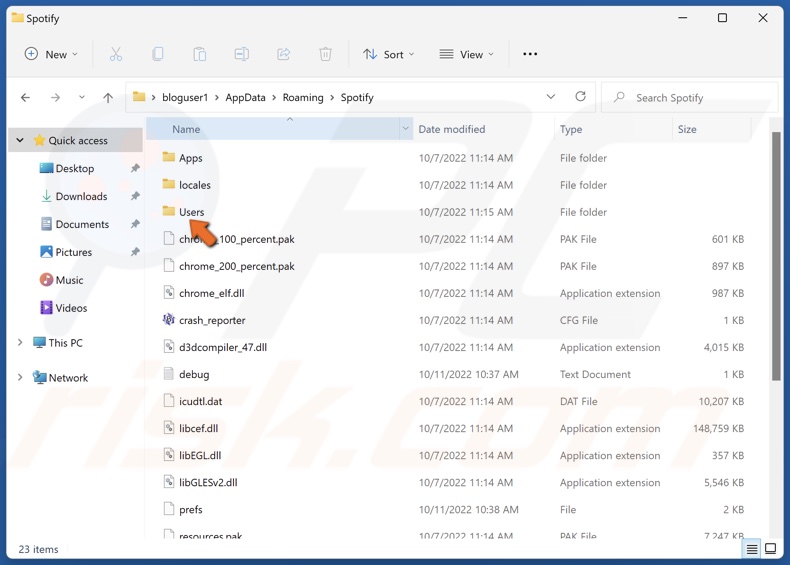
Task: Collapse the Quick access tree
Action: [20, 140]
